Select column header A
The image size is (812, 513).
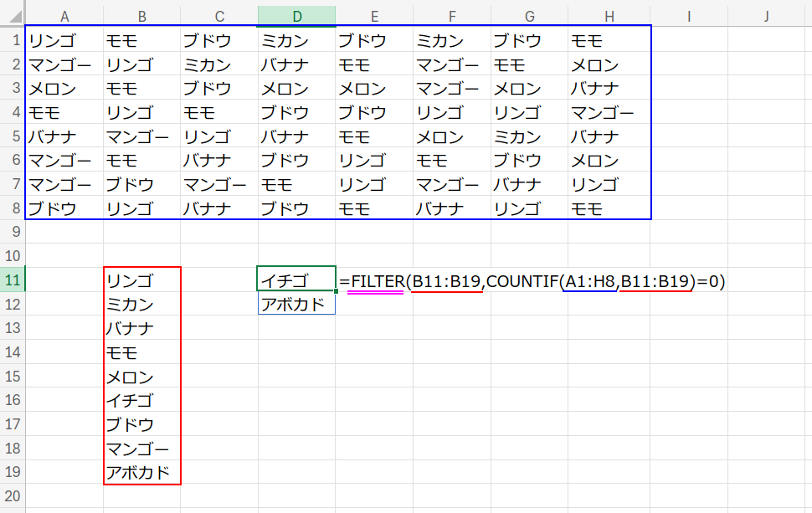pyautogui.click(x=64, y=14)
